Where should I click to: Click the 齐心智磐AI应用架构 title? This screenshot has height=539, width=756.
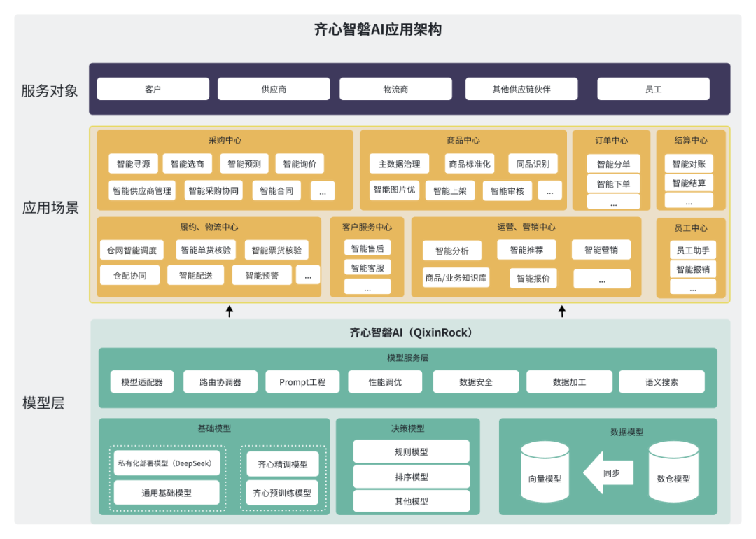(377, 29)
